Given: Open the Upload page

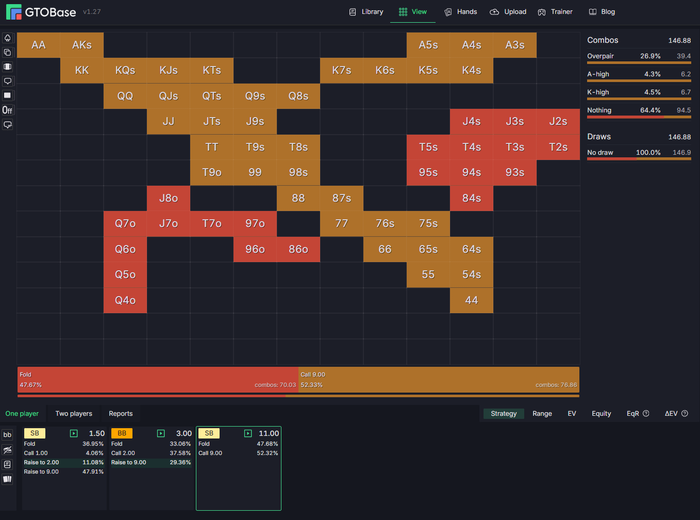Looking at the screenshot, I should click(x=508, y=12).
